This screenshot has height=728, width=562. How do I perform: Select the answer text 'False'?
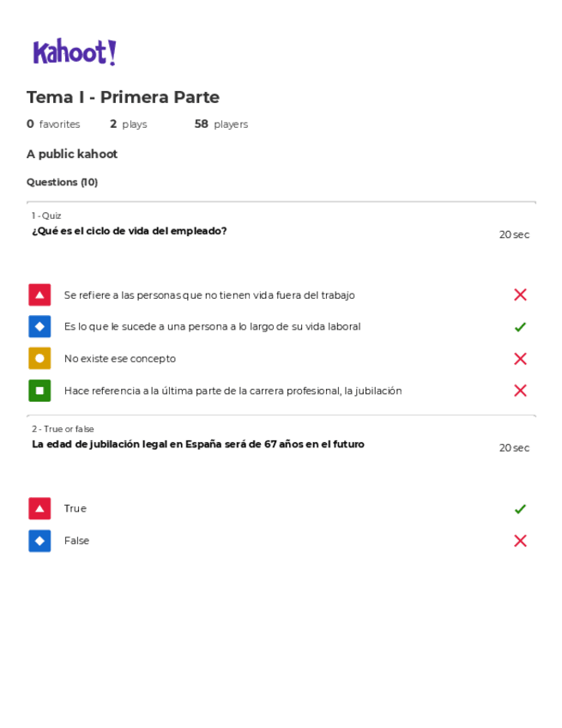pos(76,541)
